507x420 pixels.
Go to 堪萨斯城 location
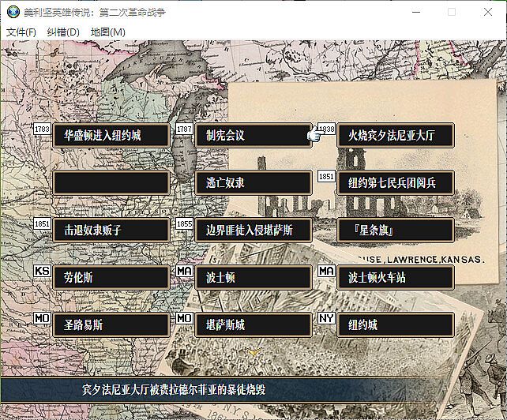[253, 324]
